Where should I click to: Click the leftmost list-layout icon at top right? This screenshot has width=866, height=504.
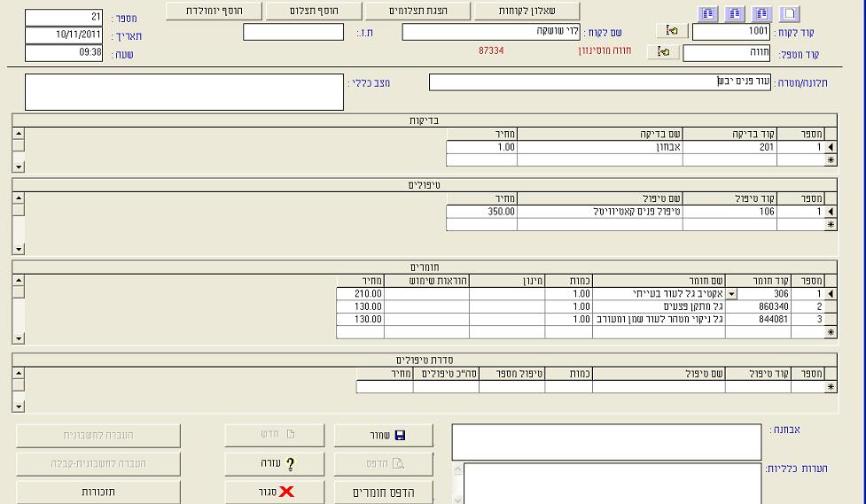(707, 14)
